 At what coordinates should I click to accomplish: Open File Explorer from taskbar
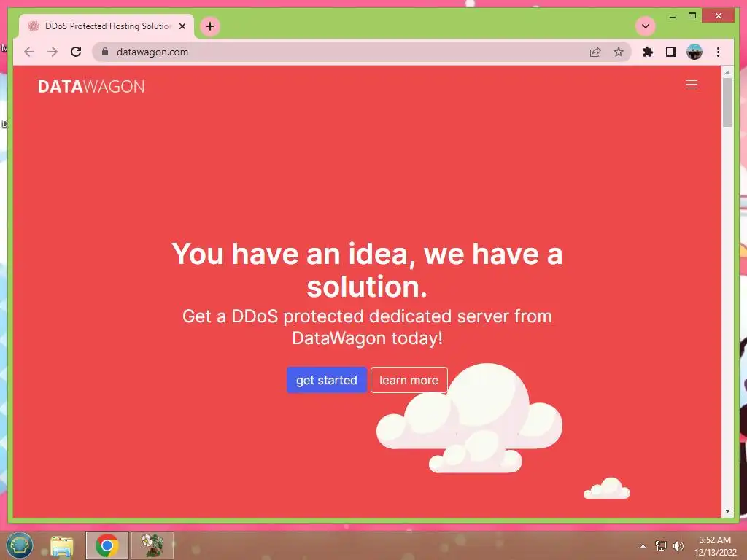[x=62, y=545]
